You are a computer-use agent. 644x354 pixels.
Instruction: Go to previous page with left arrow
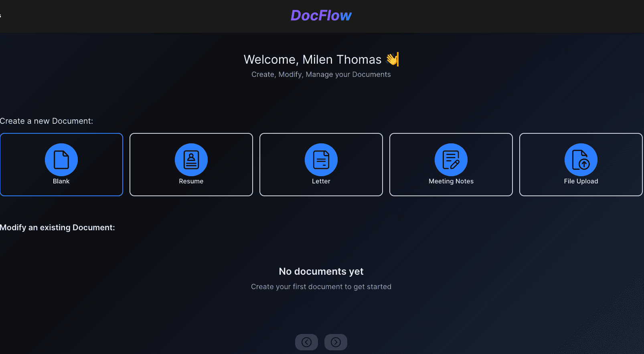(307, 342)
